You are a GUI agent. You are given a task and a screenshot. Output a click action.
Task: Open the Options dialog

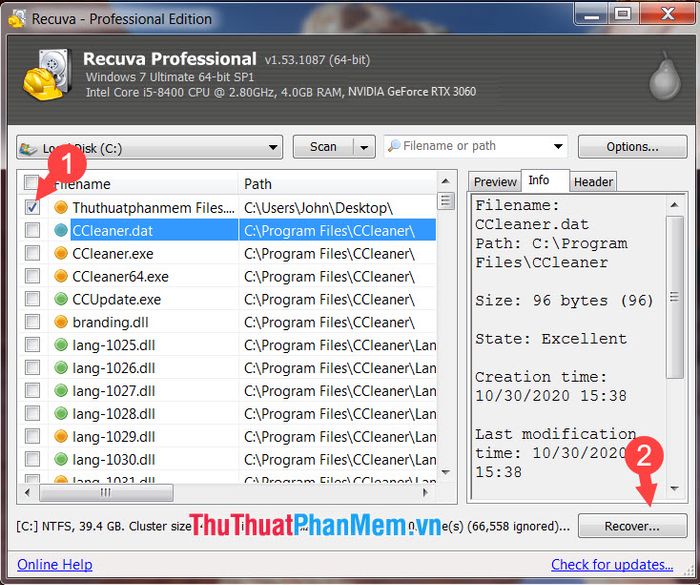(x=632, y=147)
